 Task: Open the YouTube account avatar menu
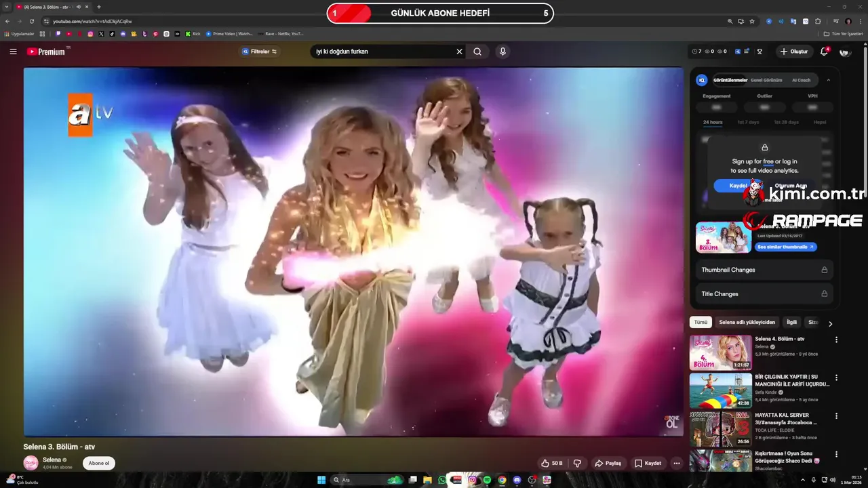(845, 52)
